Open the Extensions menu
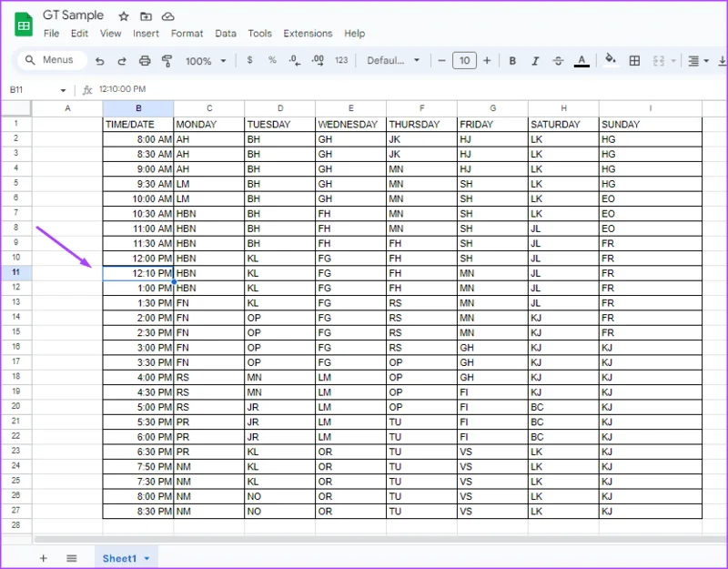 308,34
